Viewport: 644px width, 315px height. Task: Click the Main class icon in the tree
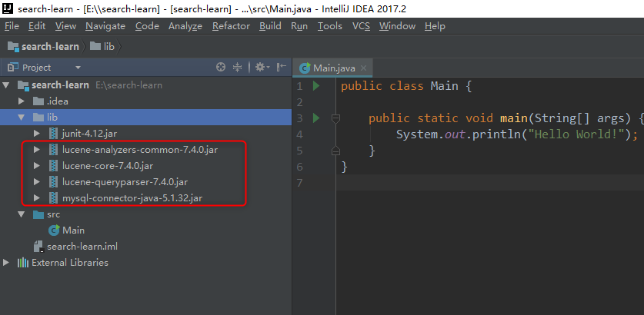pos(54,230)
